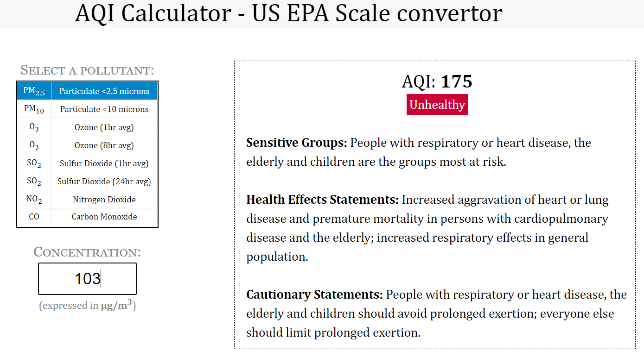Select Sulfur Dioxide (24hr avg) pollutant
Screen dimensions: 644x357
(104, 182)
